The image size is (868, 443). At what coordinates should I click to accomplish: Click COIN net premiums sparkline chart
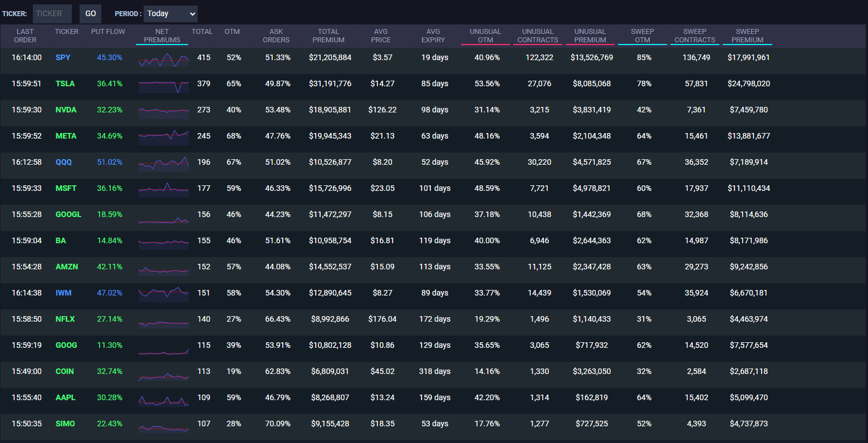pyautogui.click(x=164, y=373)
